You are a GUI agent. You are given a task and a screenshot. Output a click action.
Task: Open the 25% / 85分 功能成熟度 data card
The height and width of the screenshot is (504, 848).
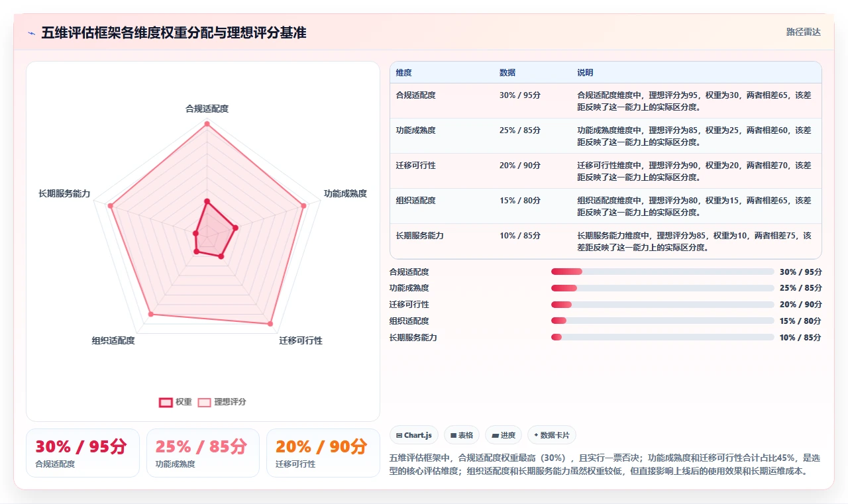203,453
